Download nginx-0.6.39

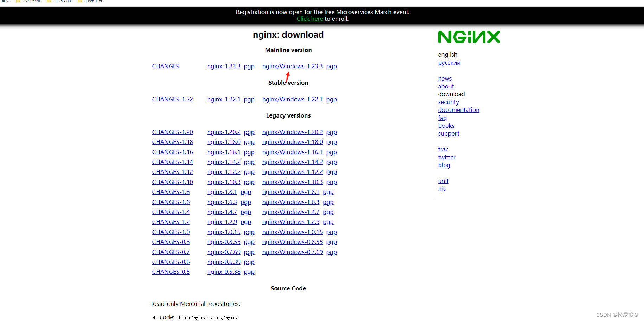coord(224,262)
